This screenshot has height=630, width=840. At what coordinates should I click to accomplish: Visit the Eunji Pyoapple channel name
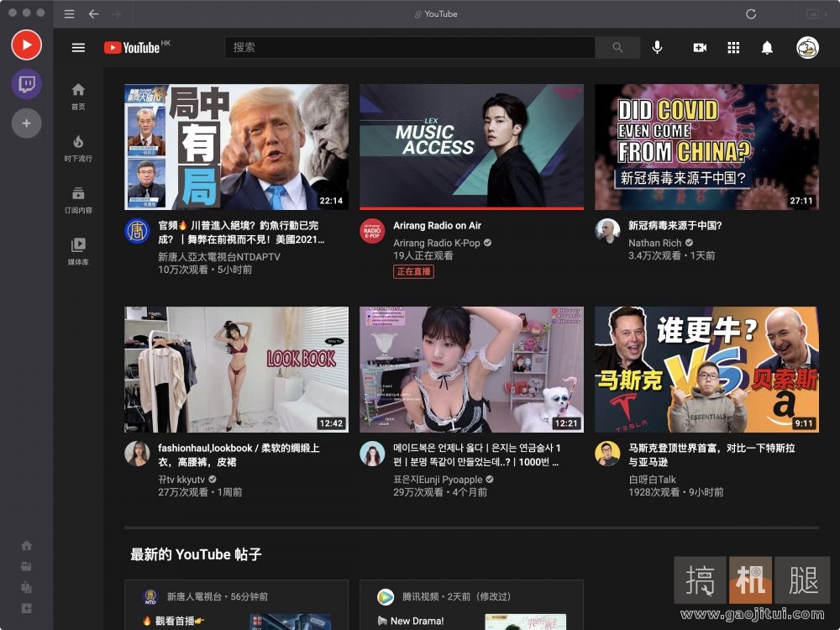pos(438,480)
